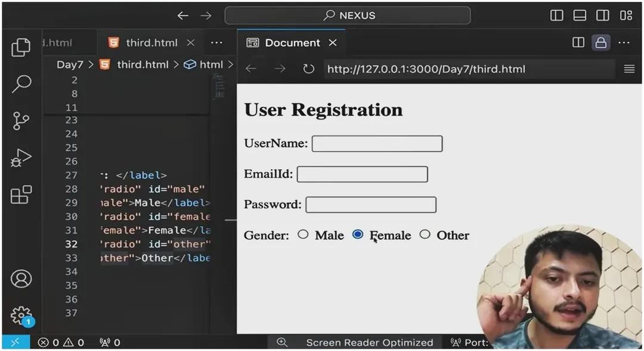Open the Run and Debug view
Screen dimensions: 644x351
click(21, 157)
